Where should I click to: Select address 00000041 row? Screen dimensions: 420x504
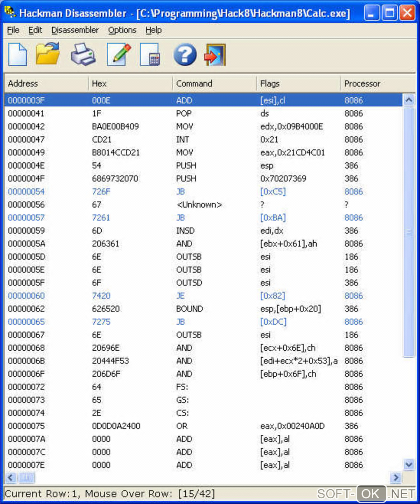(203, 113)
